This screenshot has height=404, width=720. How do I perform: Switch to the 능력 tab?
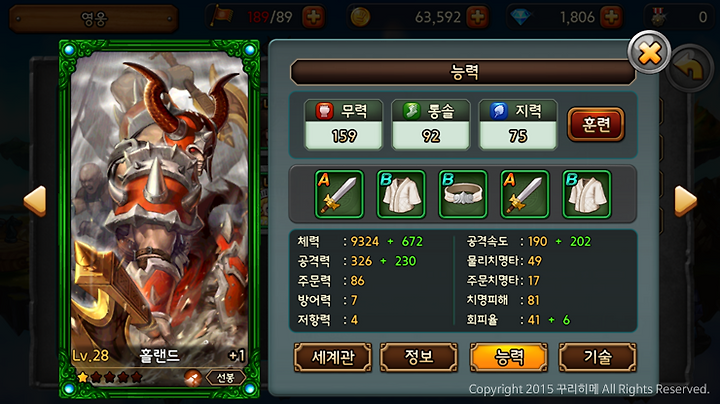509,357
